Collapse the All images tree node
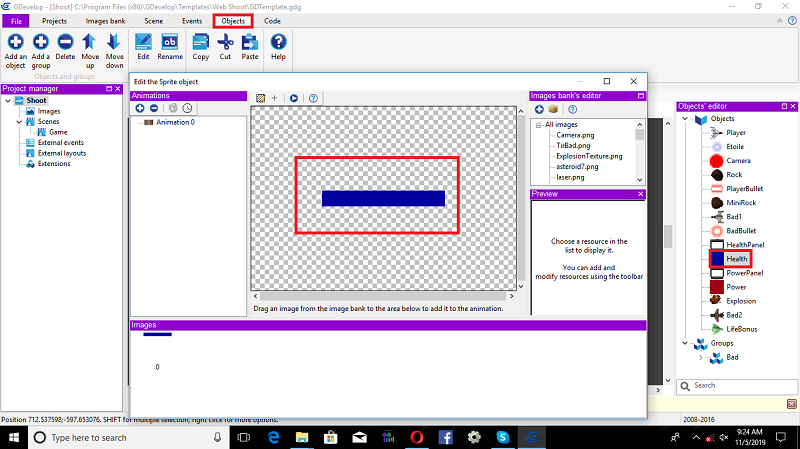 click(538, 125)
